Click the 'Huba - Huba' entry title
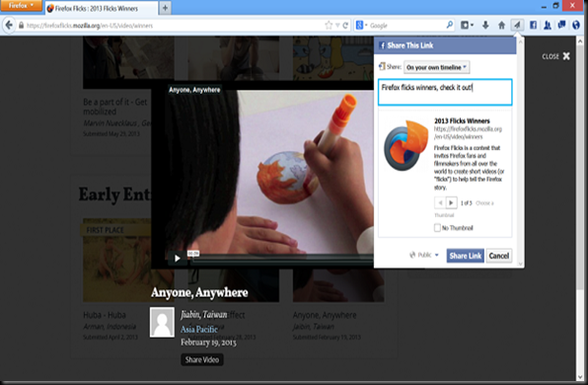The width and height of the screenshot is (588, 385). pos(105,315)
